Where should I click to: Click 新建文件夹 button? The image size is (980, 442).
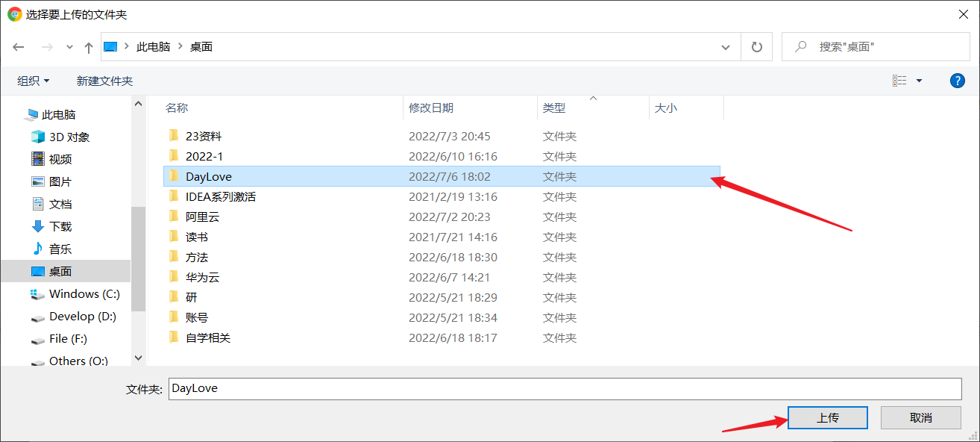point(104,81)
